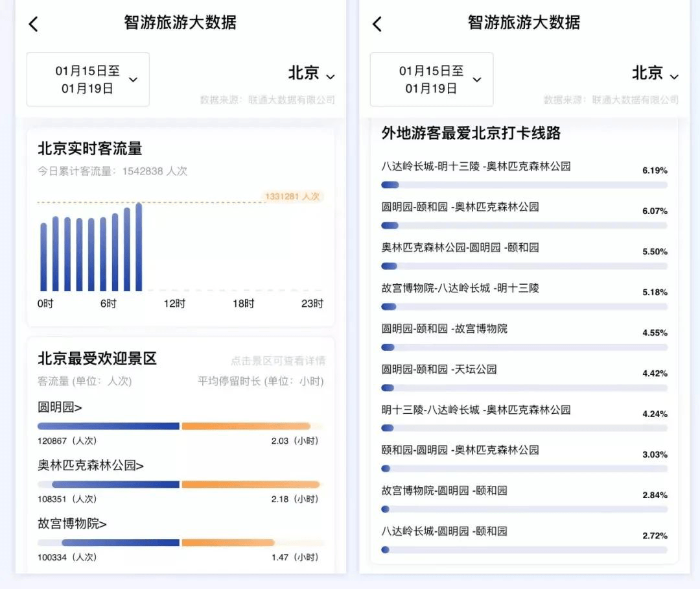Tap the back arrow on left screen

34,24
